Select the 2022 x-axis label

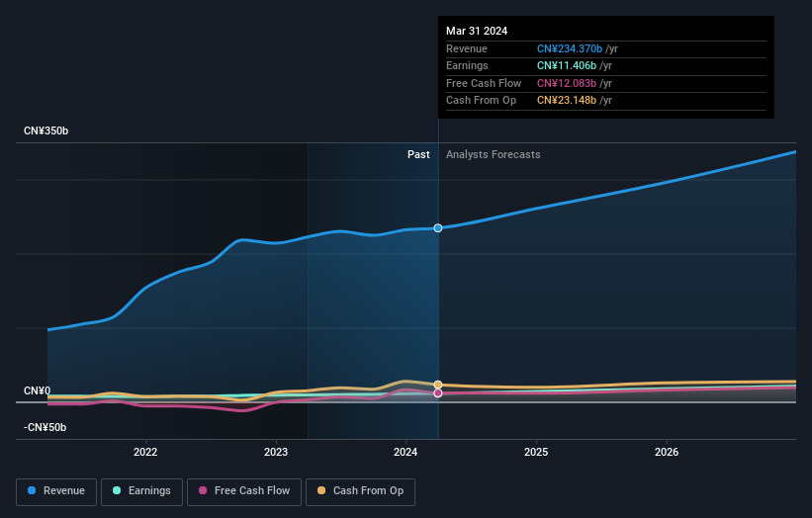coord(145,452)
